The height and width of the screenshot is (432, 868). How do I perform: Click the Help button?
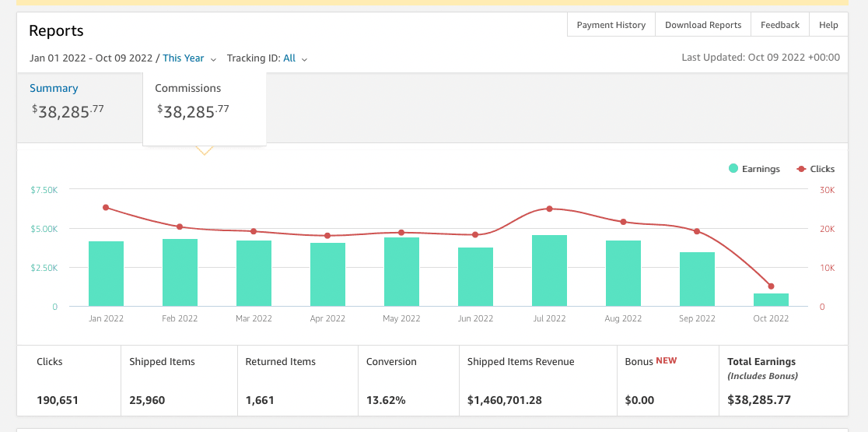point(828,25)
